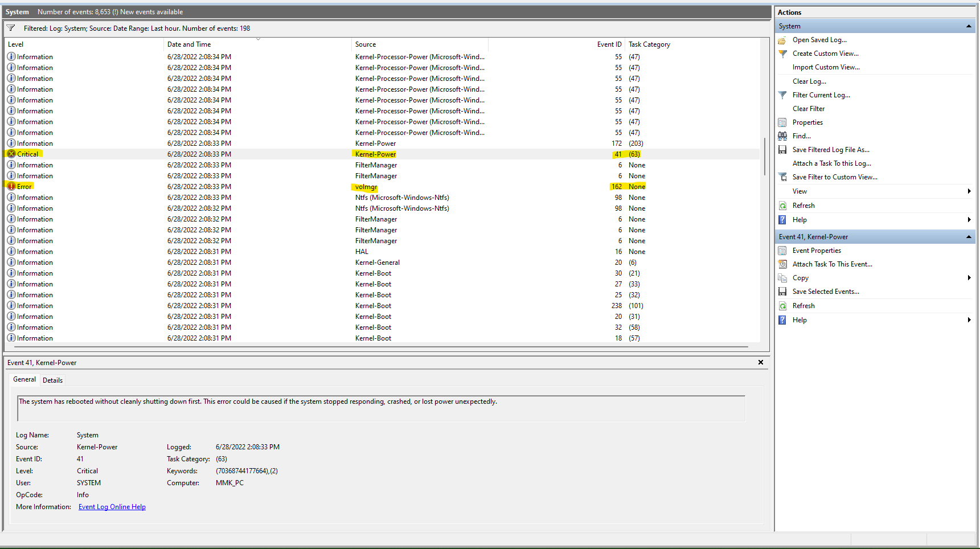This screenshot has width=980, height=549.
Task: Sort events by Date and Time column
Action: pos(189,44)
